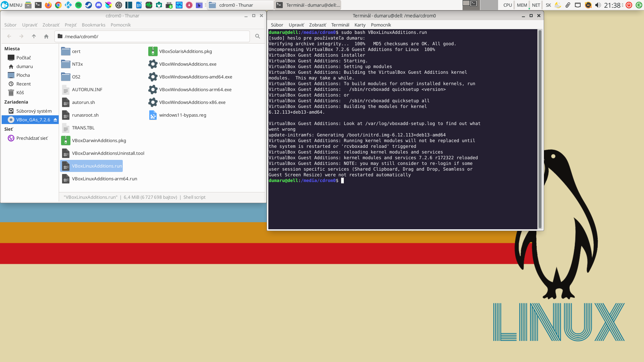Select Kôš trash in Thunar sidebar
Image resolution: width=644 pixels, height=362 pixels.
(30, 93)
